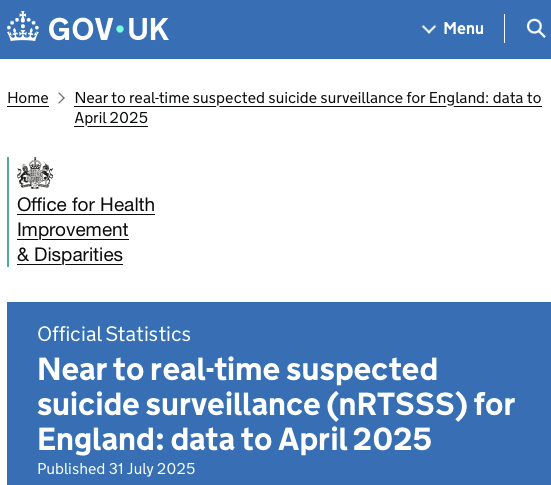Click the words 'England: data to April 2025'
Screen dimensions: 551x485
(x=234, y=439)
